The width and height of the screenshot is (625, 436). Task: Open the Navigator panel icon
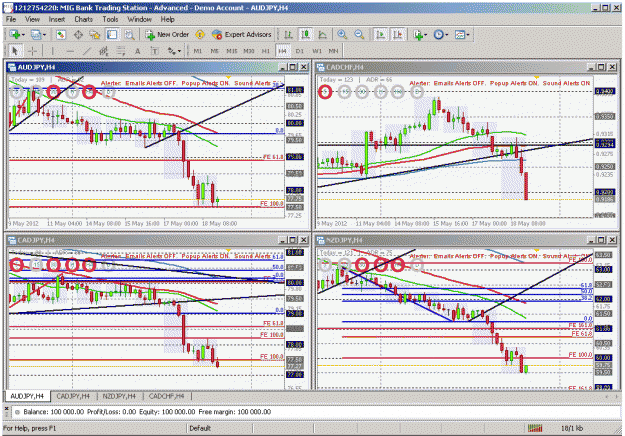pyautogui.click(x=95, y=35)
